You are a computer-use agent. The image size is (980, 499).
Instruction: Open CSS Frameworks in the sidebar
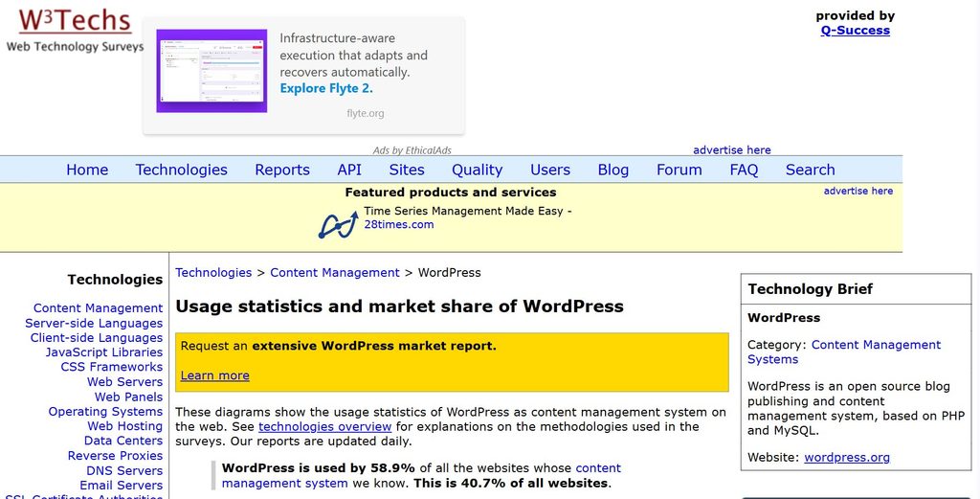pyautogui.click(x=111, y=367)
